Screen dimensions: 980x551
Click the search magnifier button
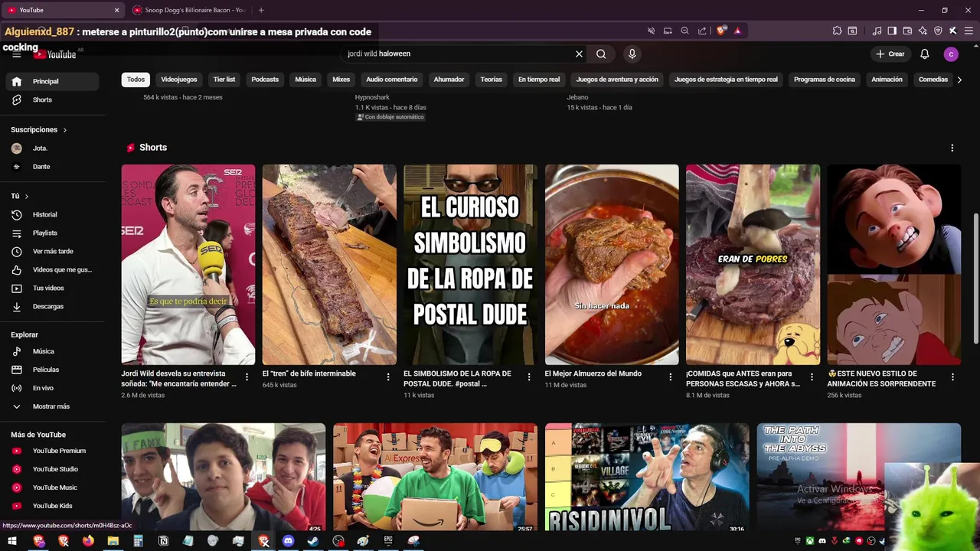click(601, 54)
